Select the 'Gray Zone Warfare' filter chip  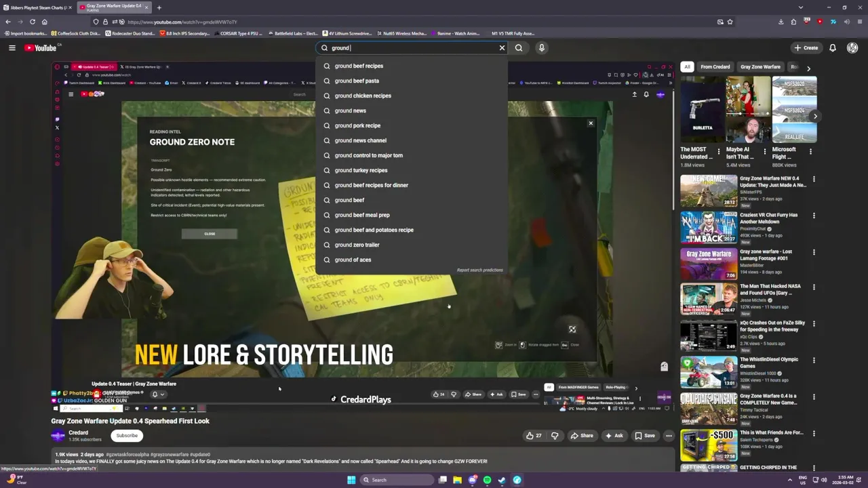(760, 66)
